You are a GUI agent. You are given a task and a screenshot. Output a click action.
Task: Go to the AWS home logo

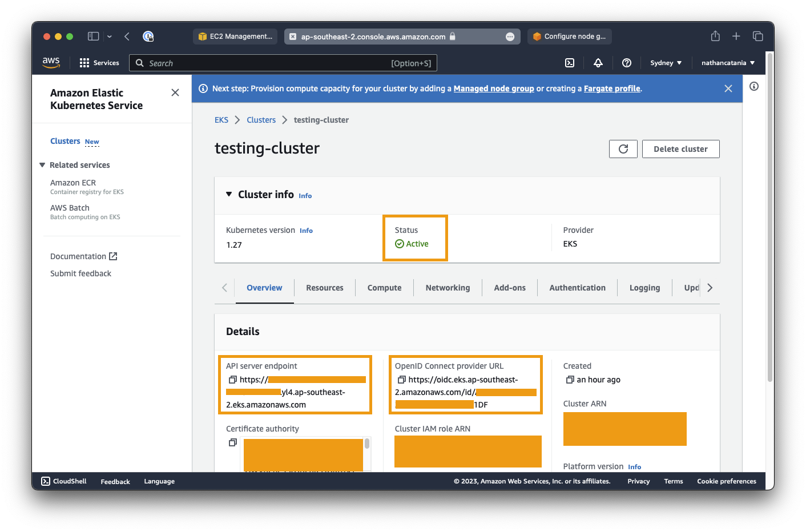tap(51, 62)
